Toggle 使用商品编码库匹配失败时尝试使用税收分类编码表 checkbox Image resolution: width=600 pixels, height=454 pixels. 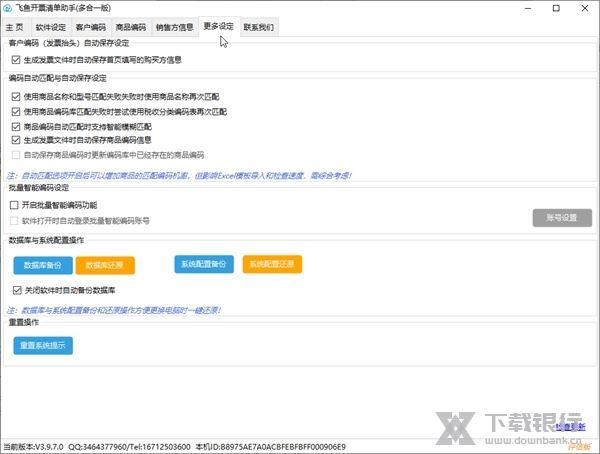(x=16, y=111)
